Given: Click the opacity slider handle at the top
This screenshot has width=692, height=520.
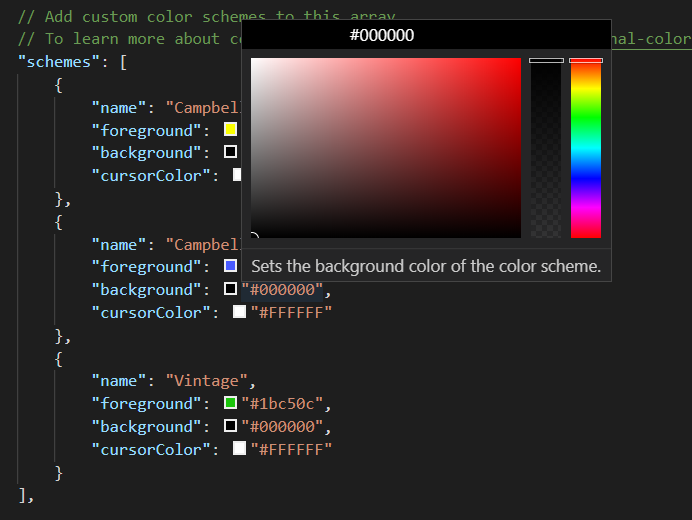Looking at the screenshot, I should pos(546,60).
